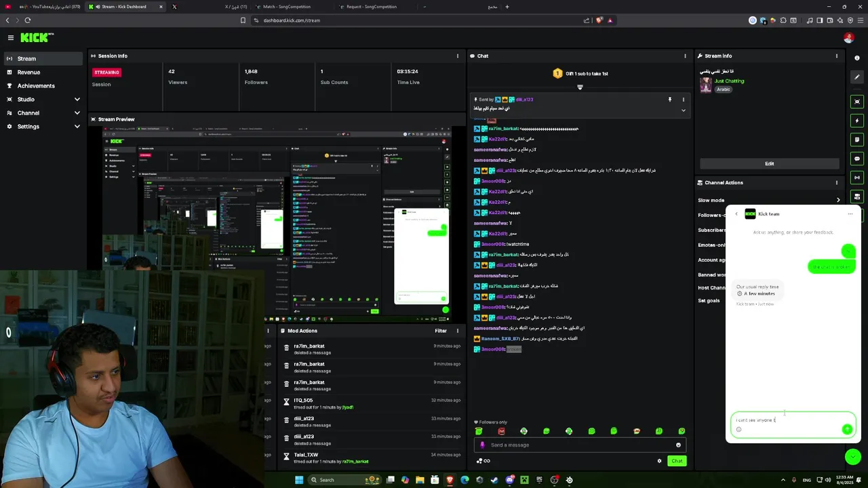Image resolution: width=868 pixels, height=488 pixels.
Task: Click the green Chat send button
Action: [677, 461]
